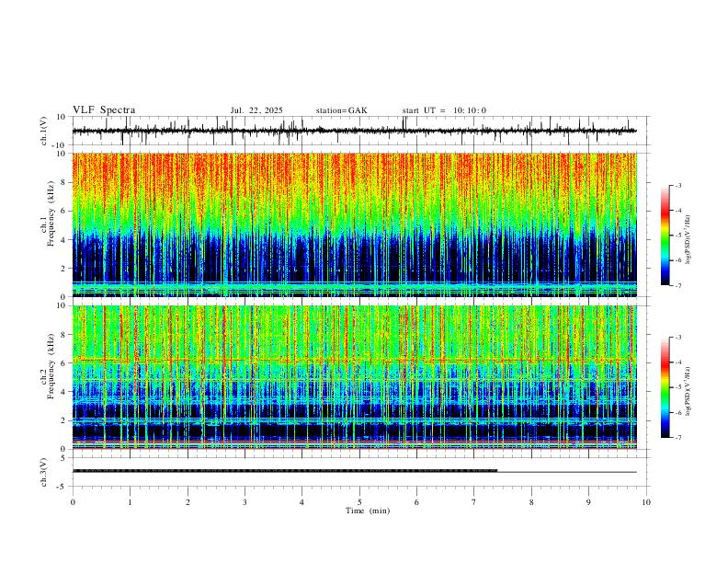The image size is (728, 563).
Task: Click the "-10" tick on ch.1(V) axis
Action: click(x=61, y=145)
